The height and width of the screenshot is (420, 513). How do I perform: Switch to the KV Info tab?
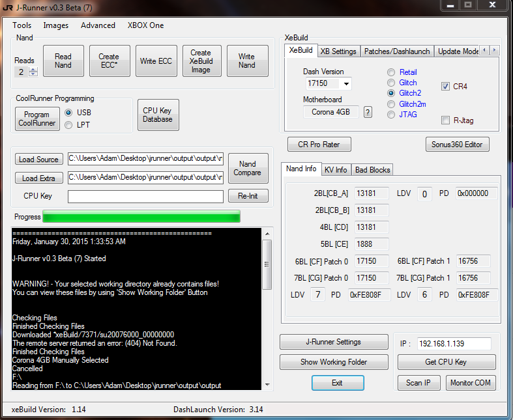336,170
